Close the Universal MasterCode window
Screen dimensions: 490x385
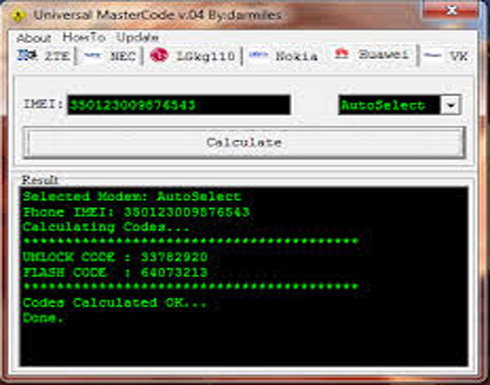click(x=451, y=10)
